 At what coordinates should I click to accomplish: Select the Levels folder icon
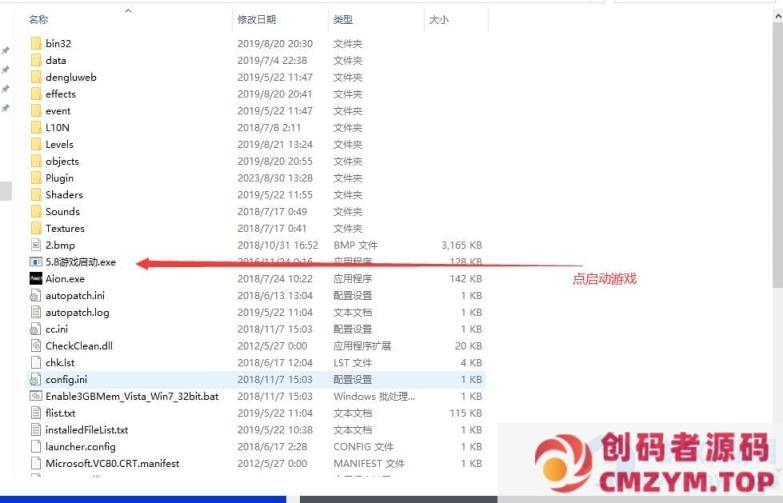(36, 144)
